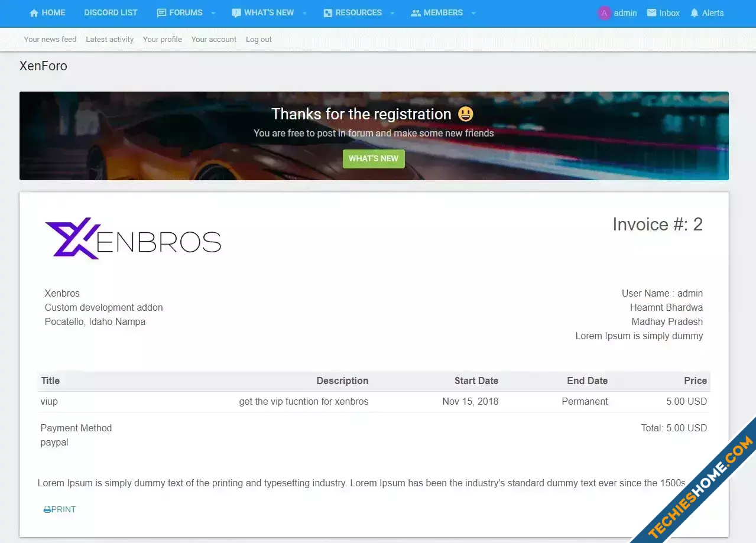Viewport: 756px width, 543px height.
Task: Click the Resources icon in navbar
Action: (x=327, y=13)
